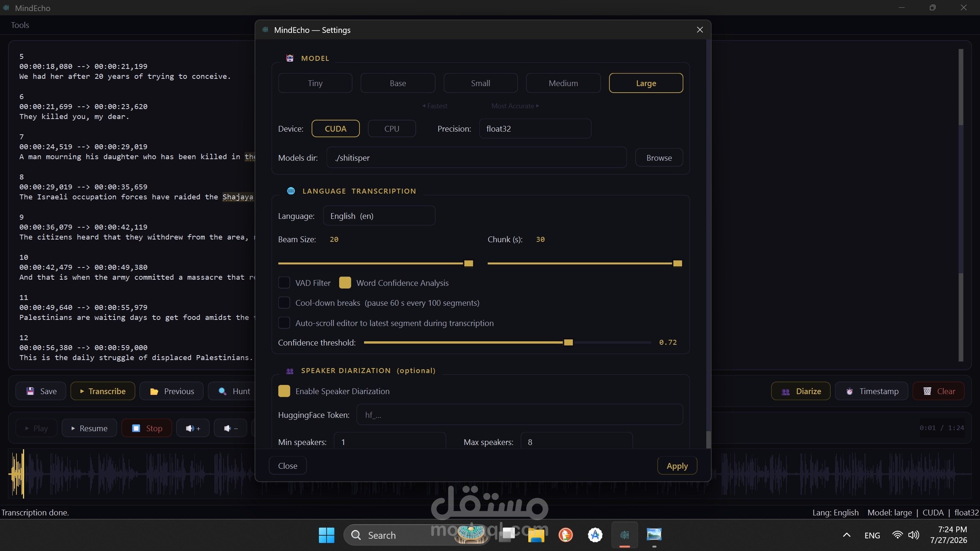Click the Speaker Diarization people icon
Screen dimensions: 980x551
click(x=290, y=371)
